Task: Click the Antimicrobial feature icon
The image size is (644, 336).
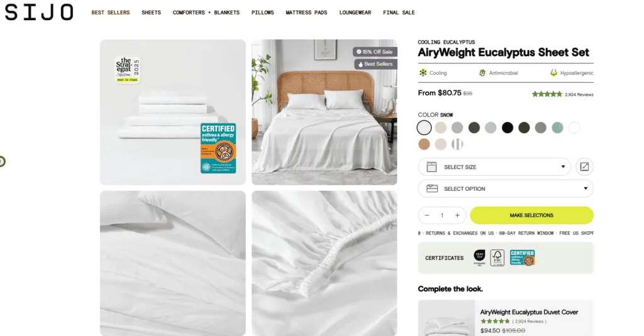Action: (482, 73)
